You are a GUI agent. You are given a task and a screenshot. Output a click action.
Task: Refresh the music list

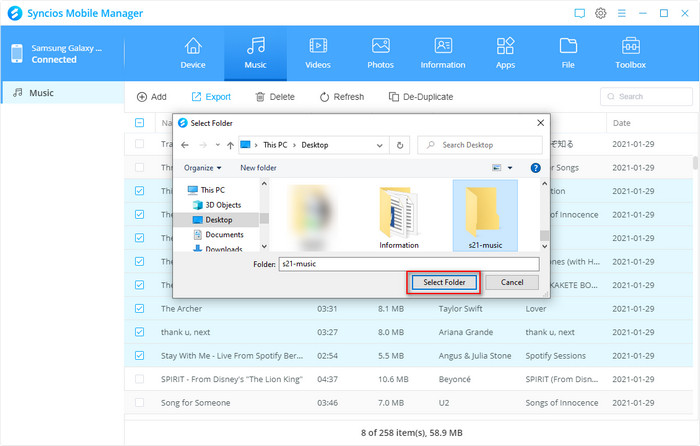(342, 97)
